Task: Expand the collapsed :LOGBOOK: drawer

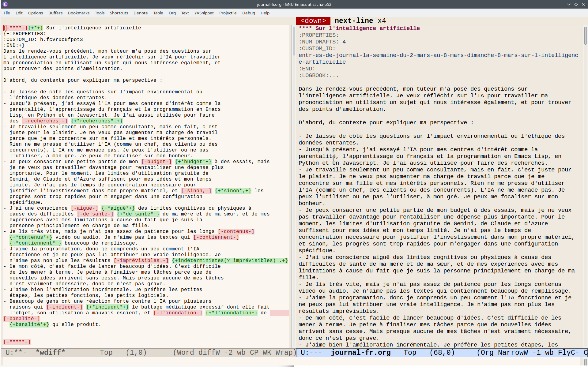Action: tap(318, 76)
